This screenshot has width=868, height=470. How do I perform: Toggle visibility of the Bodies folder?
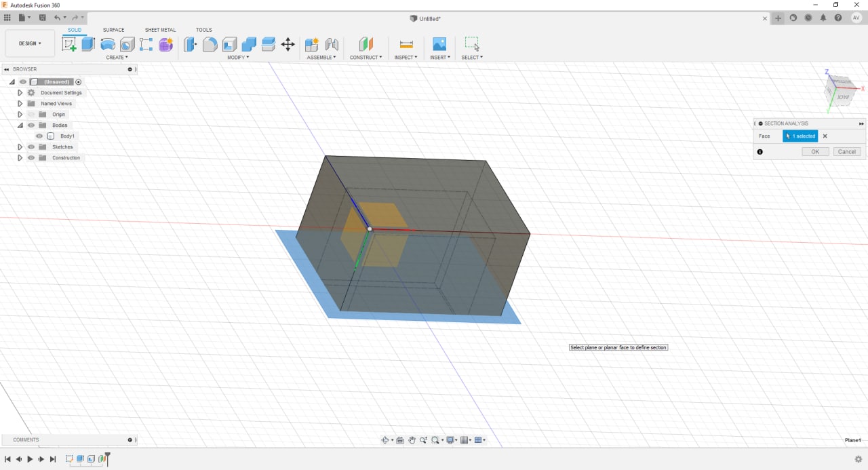[31, 125]
